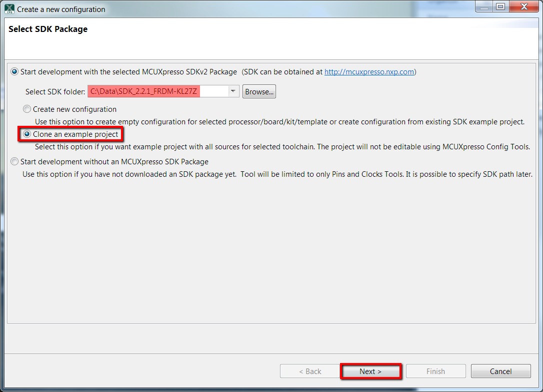The width and height of the screenshot is (543, 392).
Task: Pick Start development without an MCUXpresso SDK Package
Action: tap(15, 162)
